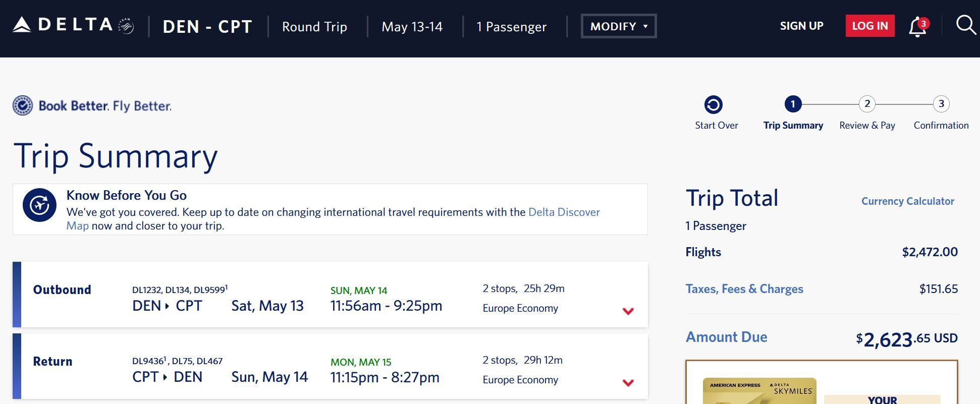Click Taxes, Fees & Charges link
Viewport: 980px width, 404px height.
(x=744, y=289)
